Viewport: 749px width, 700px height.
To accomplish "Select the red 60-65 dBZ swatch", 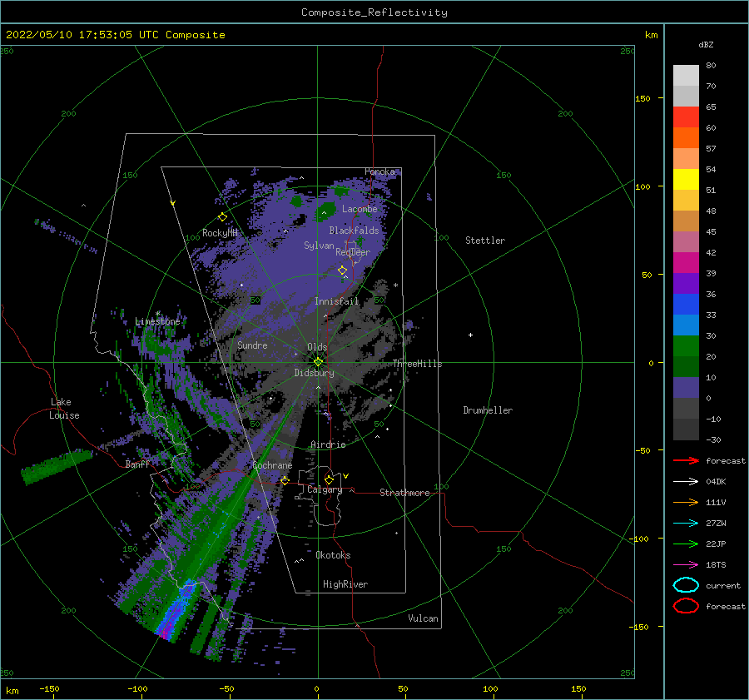I will coord(686,117).
